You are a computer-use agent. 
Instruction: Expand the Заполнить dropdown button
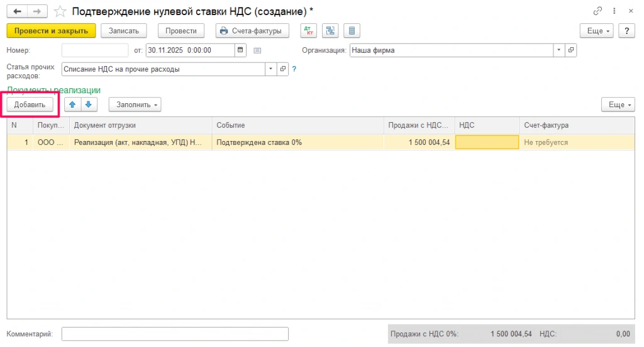(x=135, y=105)
